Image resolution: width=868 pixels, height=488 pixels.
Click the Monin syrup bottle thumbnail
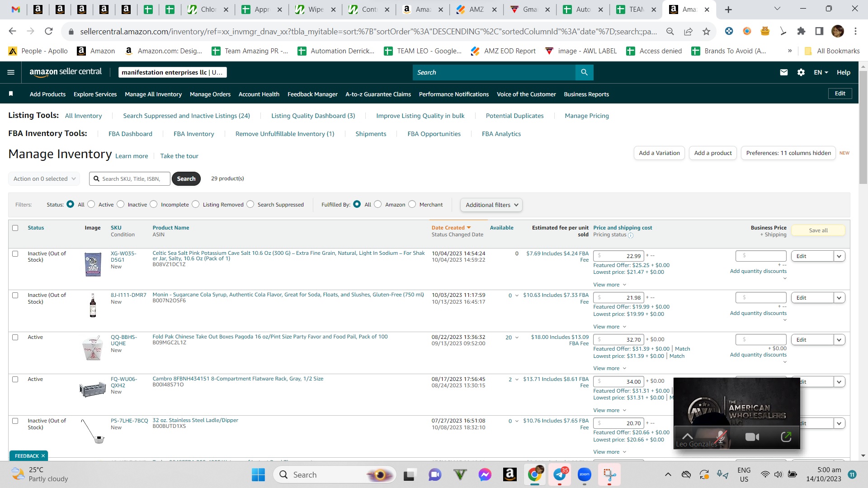[x=93, y=306]
